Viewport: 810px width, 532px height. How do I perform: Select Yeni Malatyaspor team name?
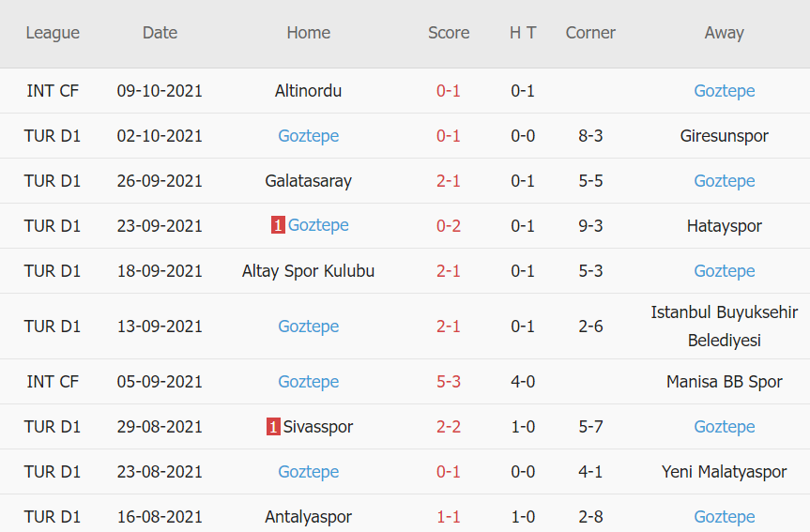pyautogui.click(x=724, y=472)
